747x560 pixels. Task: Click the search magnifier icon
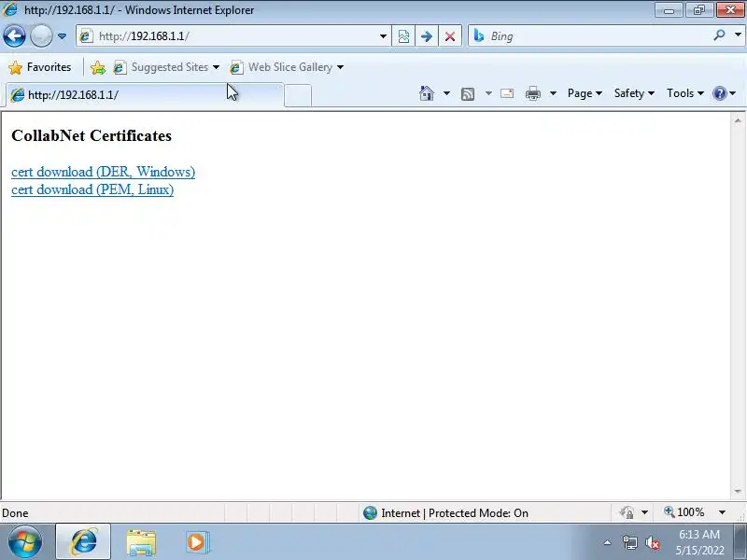[x=719, y=35]
